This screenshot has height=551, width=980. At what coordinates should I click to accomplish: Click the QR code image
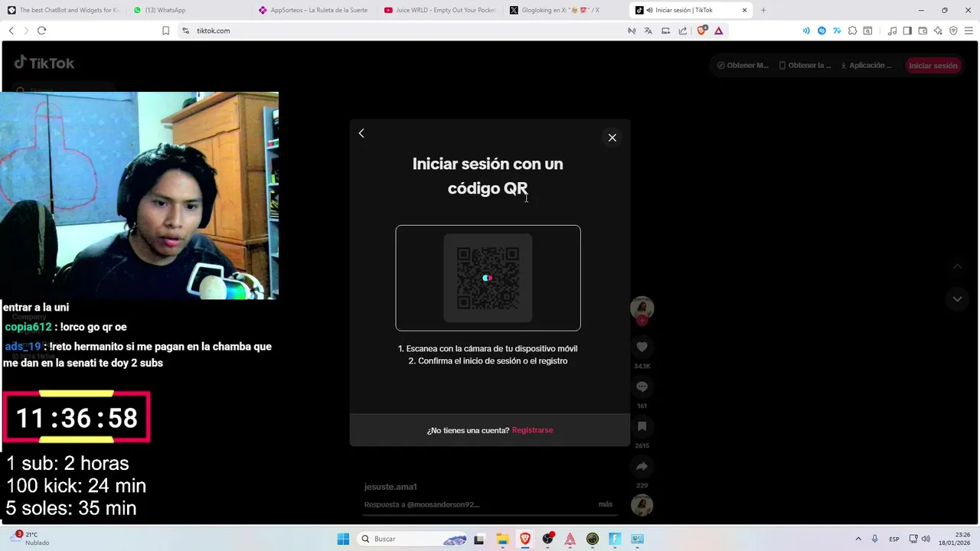coord(488,278)
